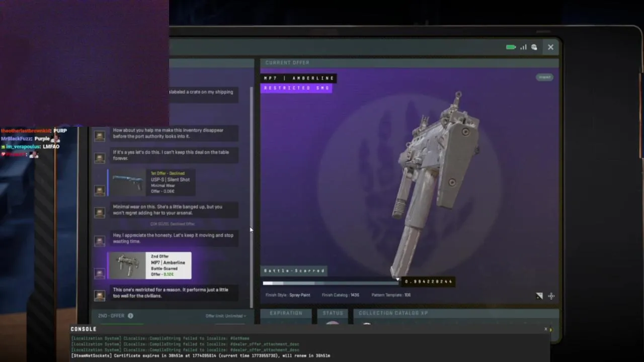The width and height of the screenshot is (644, 362).
Task: Click dealer avatar beside 'This one's restricted' message
Action: (x=100, y=296)
